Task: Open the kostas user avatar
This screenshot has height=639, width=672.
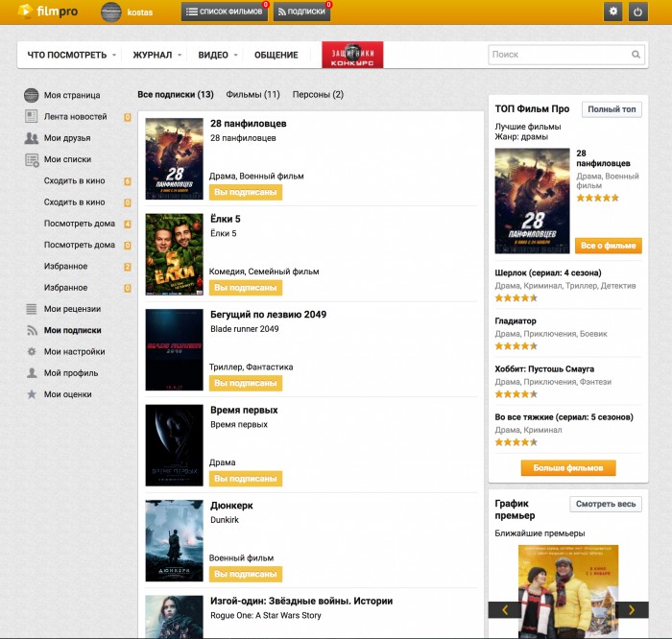Action: pos(111,12)
